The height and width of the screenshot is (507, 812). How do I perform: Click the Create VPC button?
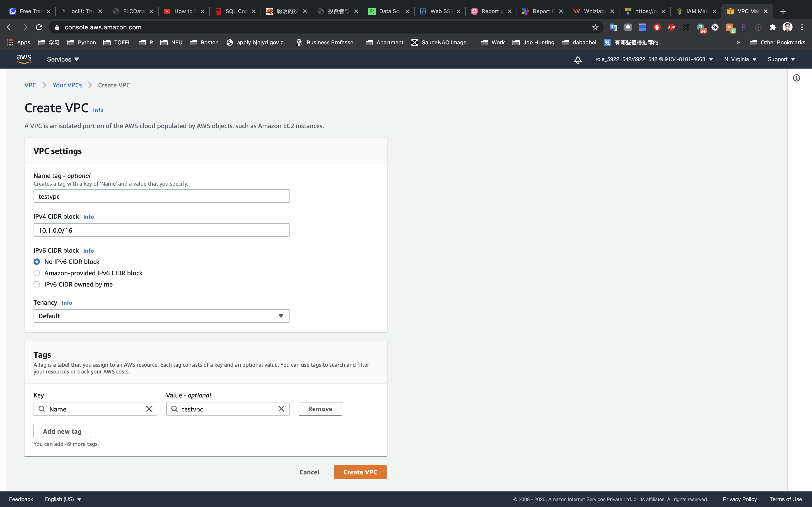point(360,472)
